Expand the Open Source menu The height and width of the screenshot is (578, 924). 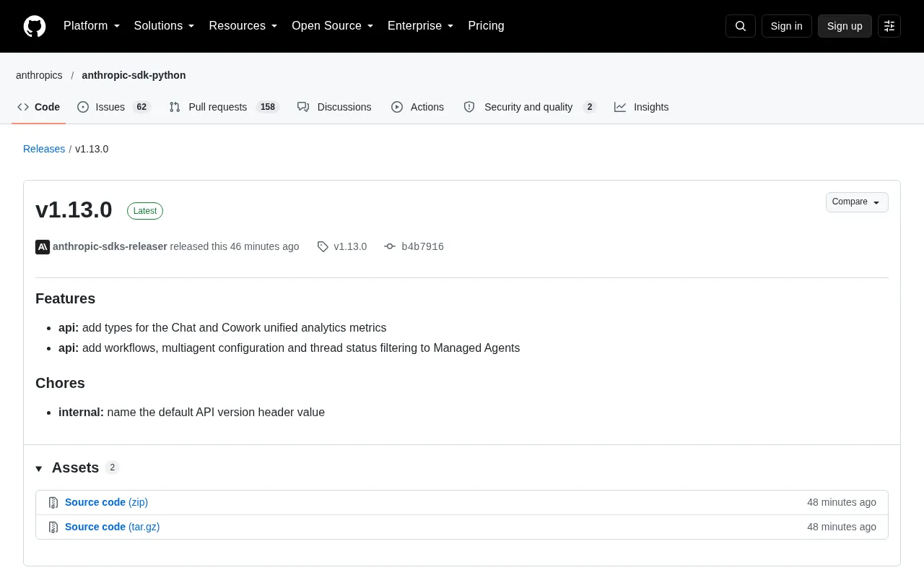(x=333, y=26)
